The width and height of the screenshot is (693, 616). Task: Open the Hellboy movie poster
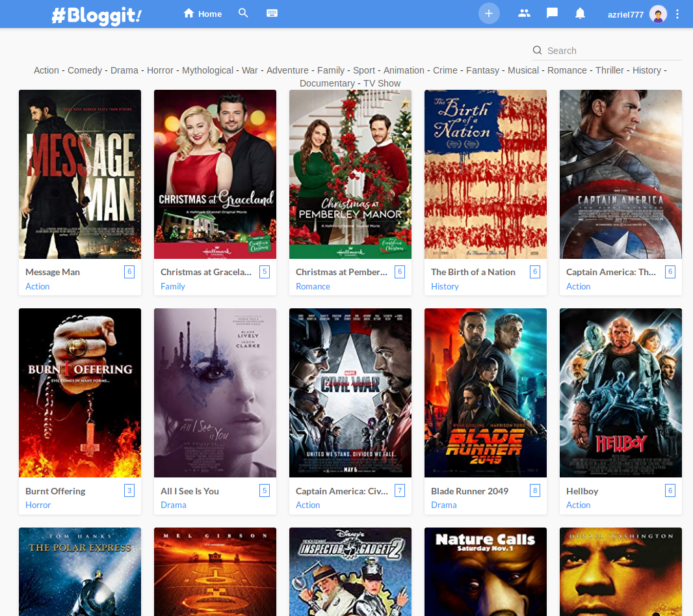coord(621,393)
